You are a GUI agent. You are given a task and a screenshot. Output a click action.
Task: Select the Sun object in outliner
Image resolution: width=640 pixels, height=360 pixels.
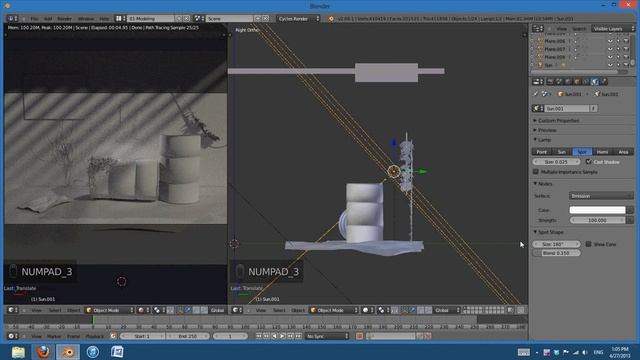pos(548,65)
